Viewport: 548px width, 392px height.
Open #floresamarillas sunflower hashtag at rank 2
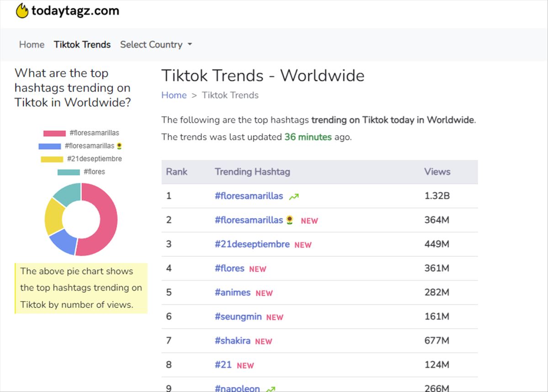coord(254,220)
